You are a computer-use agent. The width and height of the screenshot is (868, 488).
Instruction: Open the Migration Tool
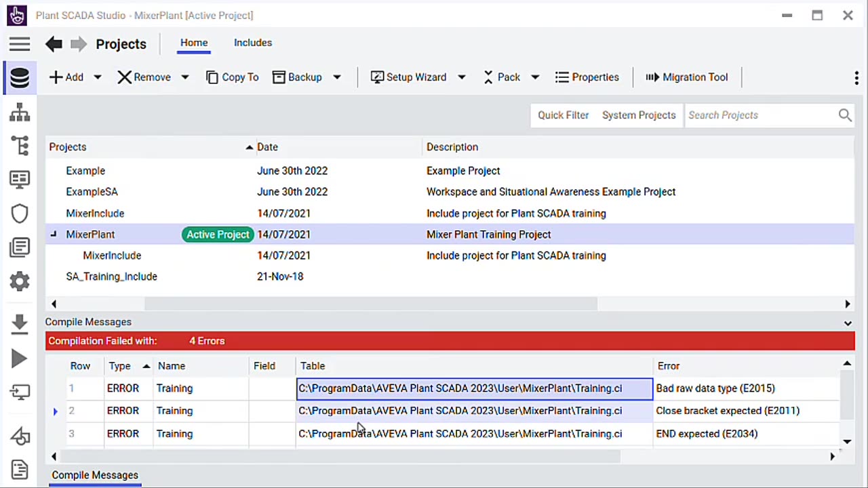pos(686,77)
